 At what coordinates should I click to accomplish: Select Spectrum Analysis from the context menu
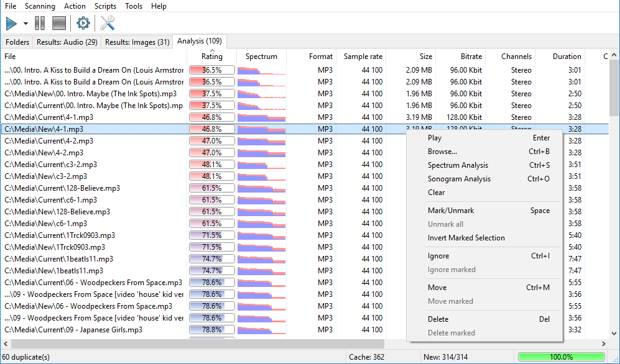tap(458, 165)
